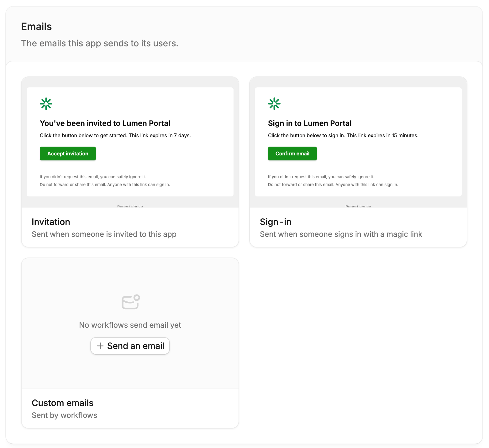The image size is (489, 448).
Task: Click 'Sent when someone is invited to this app'
Action: 104,234
